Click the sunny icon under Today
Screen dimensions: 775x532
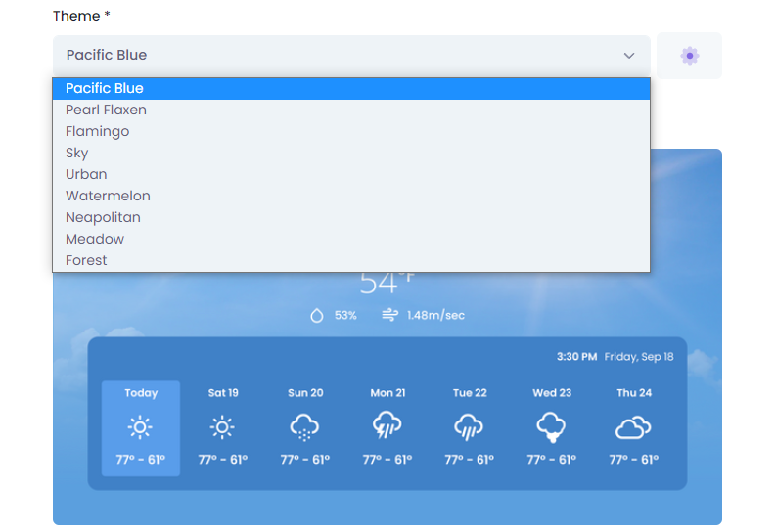pos(140,427)
